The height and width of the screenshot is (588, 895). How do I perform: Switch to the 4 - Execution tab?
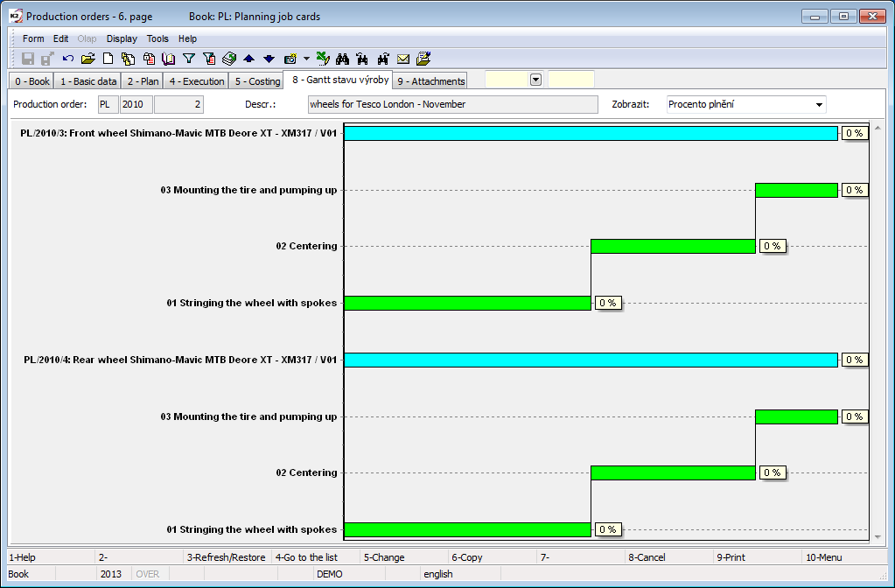(x=196, y=81)
